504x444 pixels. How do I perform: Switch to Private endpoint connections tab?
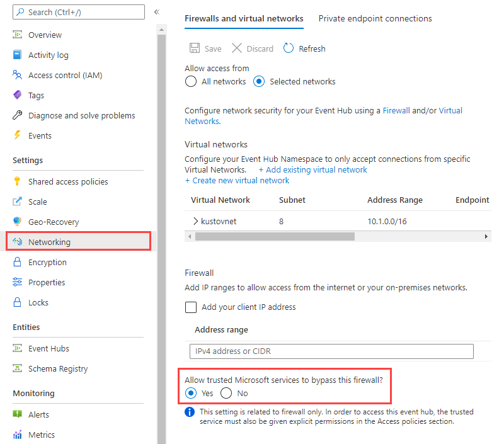(x=375, y=18)
